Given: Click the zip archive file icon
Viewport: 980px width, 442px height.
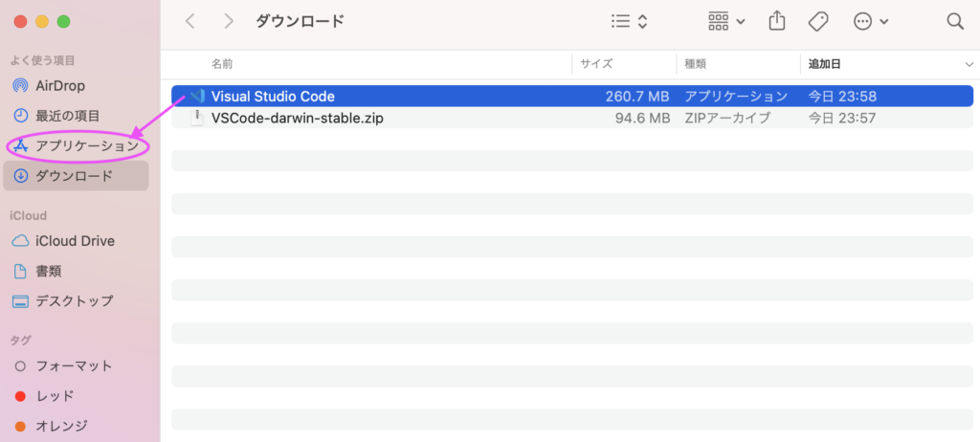Looking at the screenshot, I should [197, 118].
